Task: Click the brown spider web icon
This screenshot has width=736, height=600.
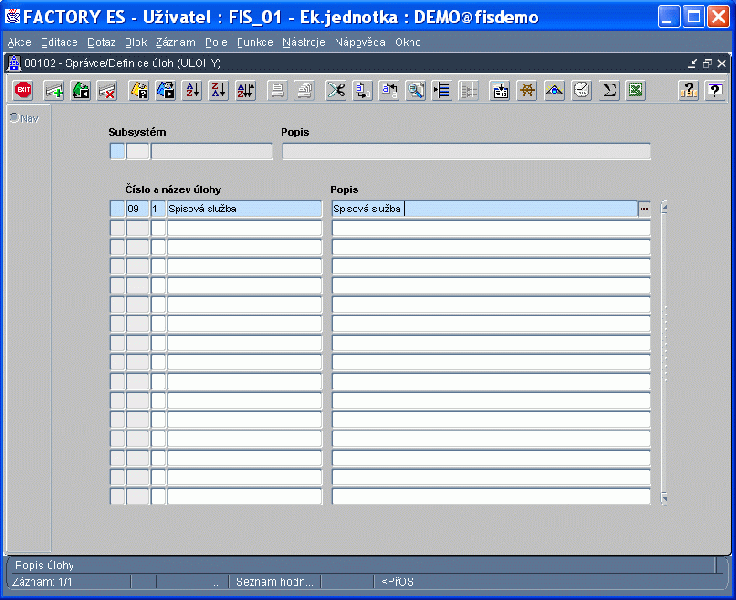Action: coord(527,90)
